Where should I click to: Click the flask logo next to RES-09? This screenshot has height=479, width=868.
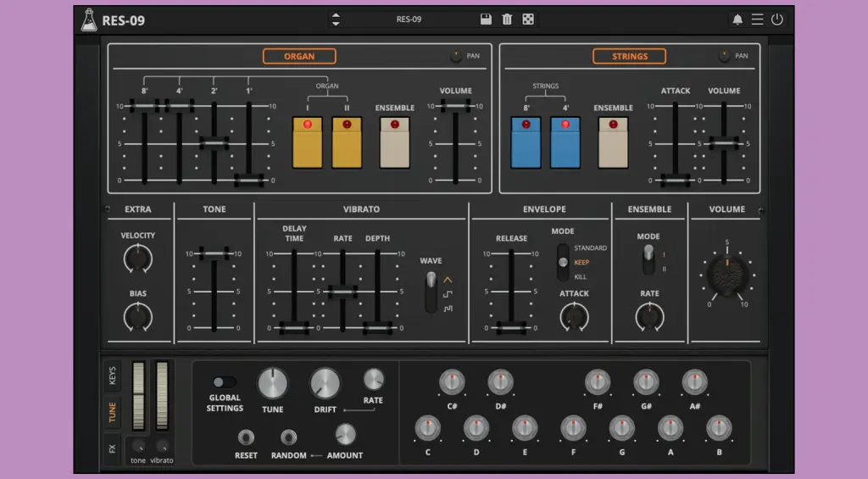pos(89,19)
